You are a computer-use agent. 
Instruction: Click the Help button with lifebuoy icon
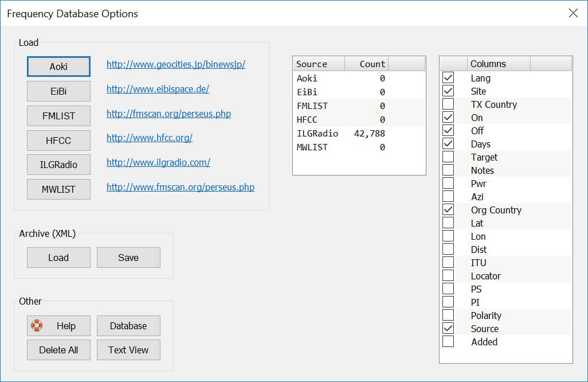click(58, 326)
